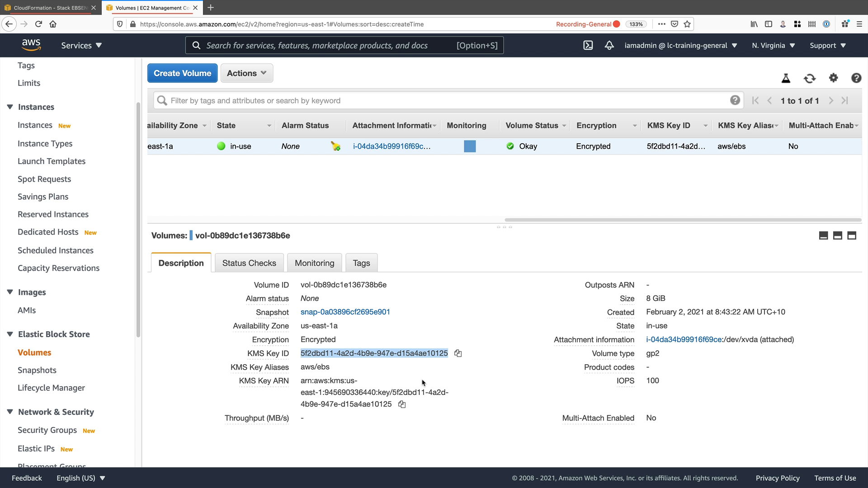This screenshot has width=868, height=488.
Task: Open snapshot snap-0a03896cf2695e901 link
Action: click(x=345, y=312)
